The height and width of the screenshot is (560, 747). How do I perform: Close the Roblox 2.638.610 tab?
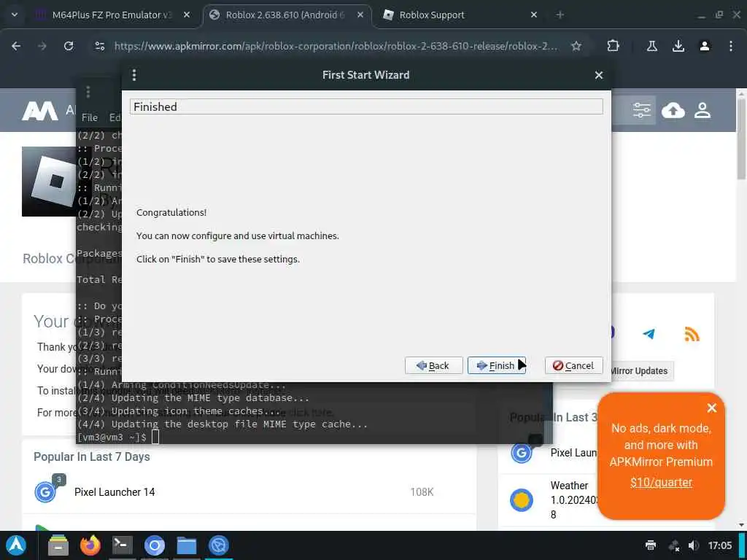click(360, 15)
